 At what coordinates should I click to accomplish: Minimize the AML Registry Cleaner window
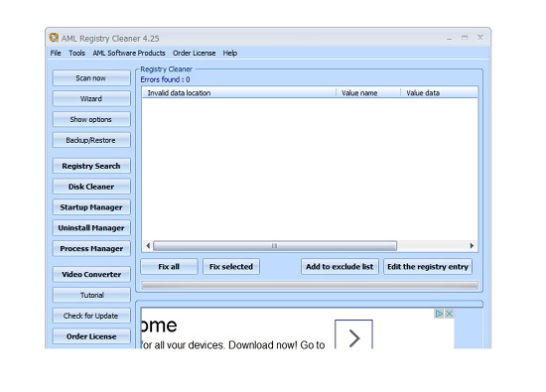click(x=449, y=38)
